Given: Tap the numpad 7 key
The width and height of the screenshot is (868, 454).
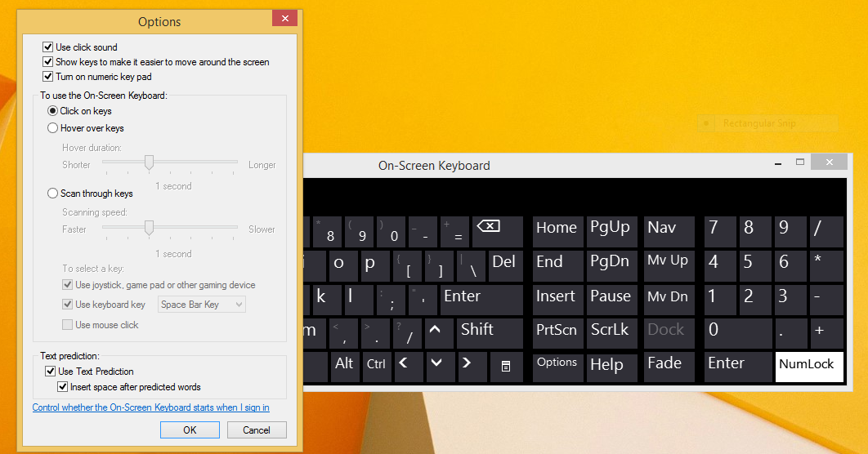Looking at the screenshot, I should 720,232.
